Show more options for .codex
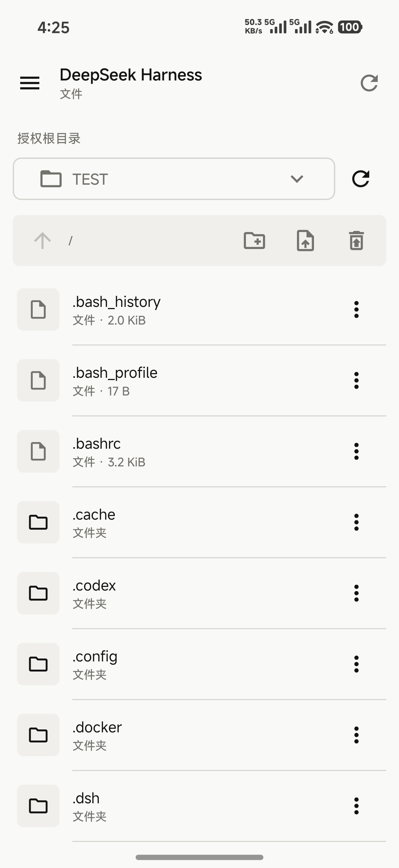 tap(356, 593)
